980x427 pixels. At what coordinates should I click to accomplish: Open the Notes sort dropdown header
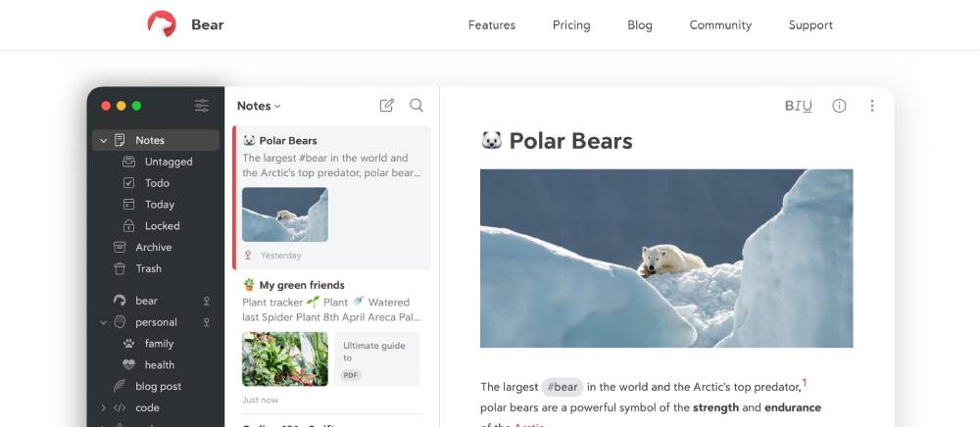coord(259,106)
